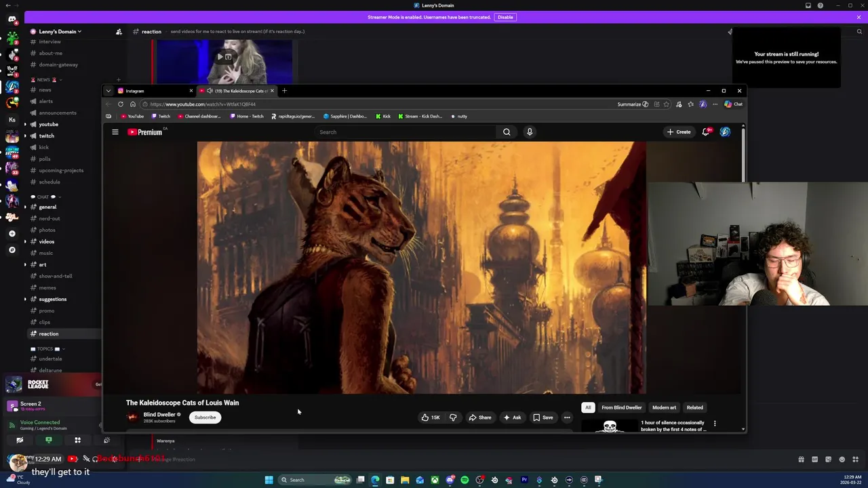
Task: Open the memes channel in Discord
Action: click(47, 288)
